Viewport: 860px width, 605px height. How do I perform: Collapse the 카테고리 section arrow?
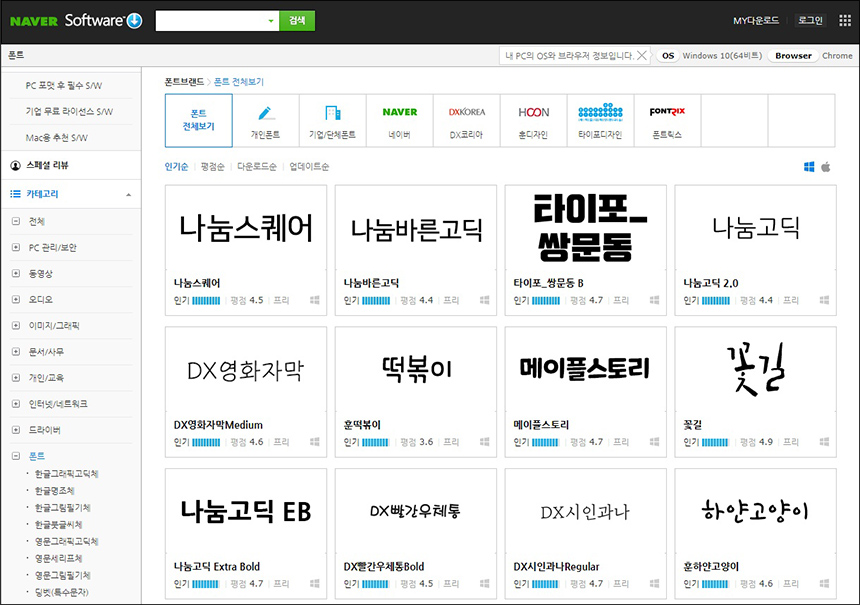[128, 195]
